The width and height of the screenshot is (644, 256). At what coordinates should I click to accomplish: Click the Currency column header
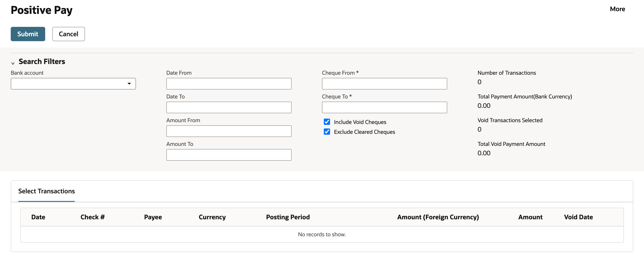(x=212, y=217)
